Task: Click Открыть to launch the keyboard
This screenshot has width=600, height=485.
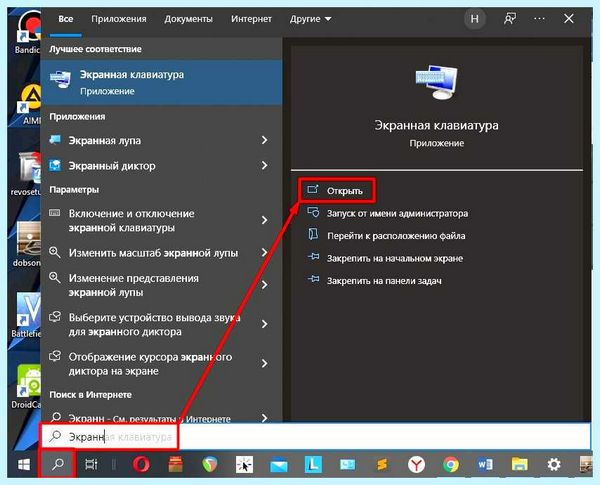Action: coord(337,190)
